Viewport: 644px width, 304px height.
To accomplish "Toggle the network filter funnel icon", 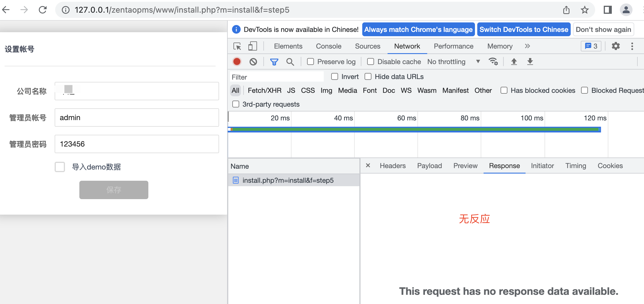I will 274,62.
